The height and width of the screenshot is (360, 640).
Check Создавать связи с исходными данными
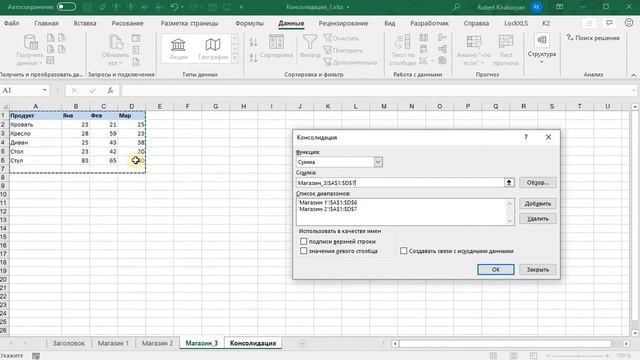[x=403, y=251]
